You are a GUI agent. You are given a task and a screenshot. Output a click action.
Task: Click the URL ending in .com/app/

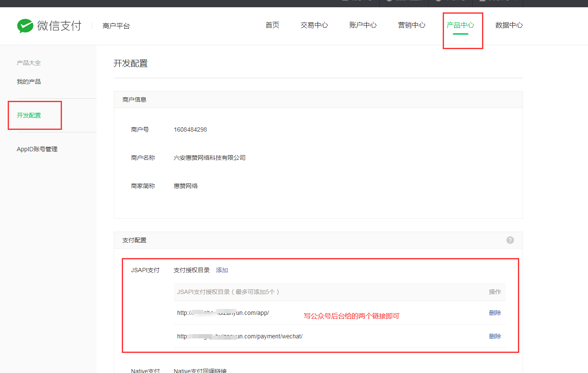[x=223, y=313]
